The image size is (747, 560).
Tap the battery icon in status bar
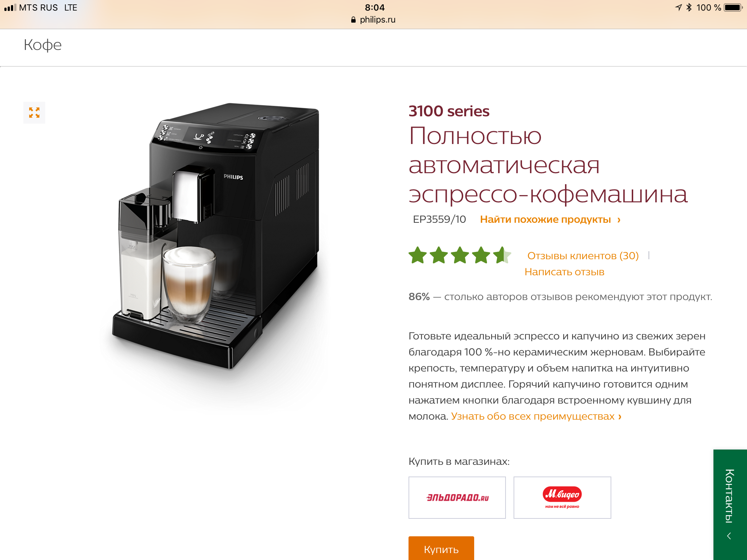[x=734, y=7]
